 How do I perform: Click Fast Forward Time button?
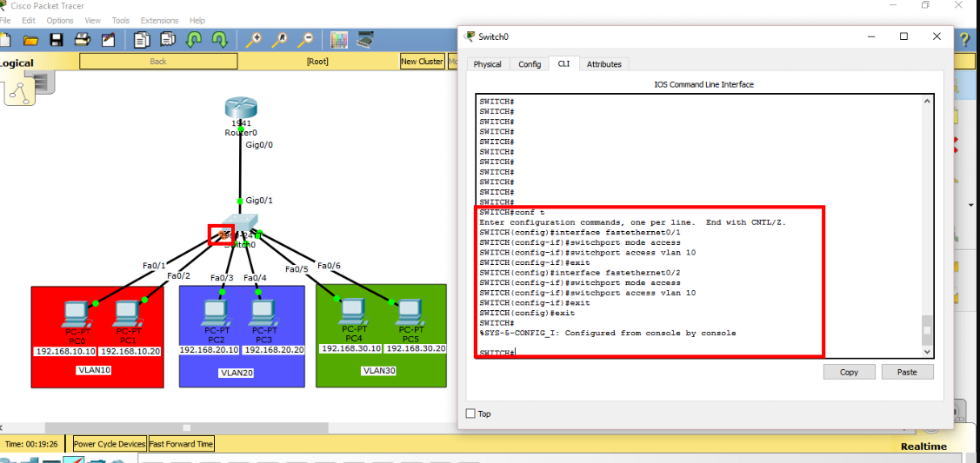pos(181,444)
